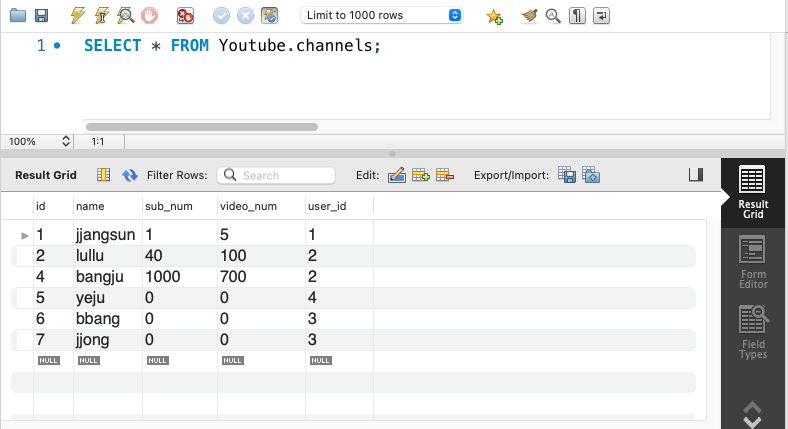Adjust the 100% zoom stepper
The image size is (788, 429).
point(66,141)
